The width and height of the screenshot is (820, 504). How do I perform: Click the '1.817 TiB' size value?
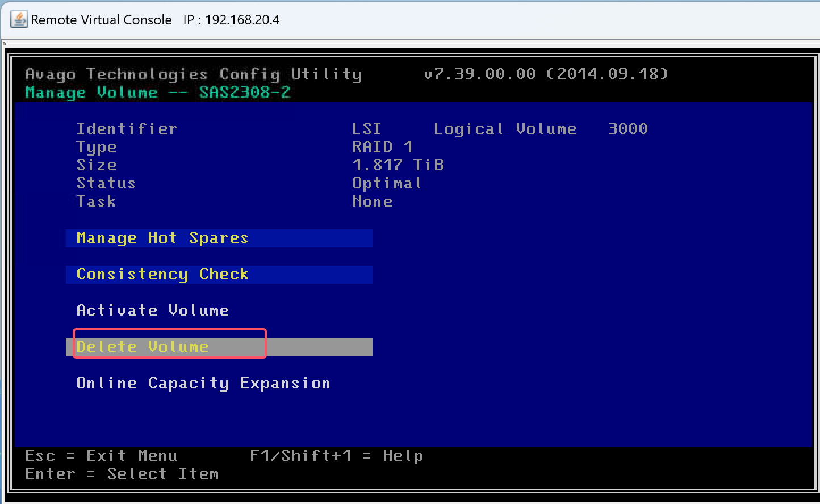398,165
